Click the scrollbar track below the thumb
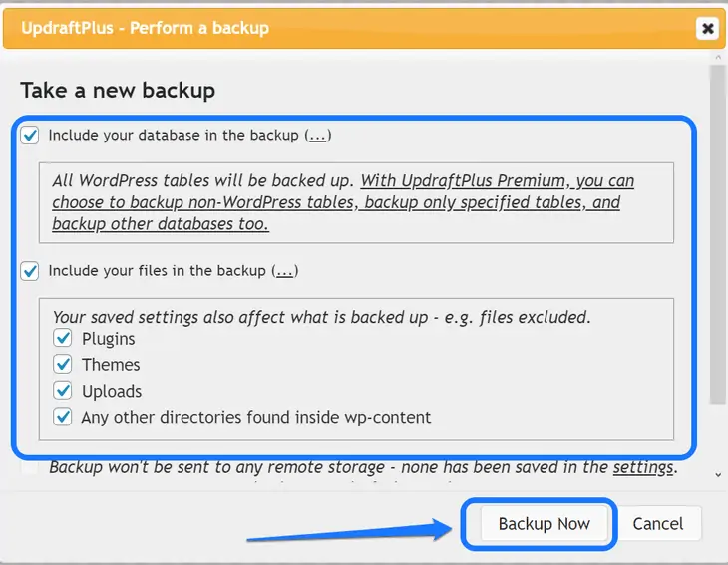The height and width of the screenshot is (565, 728). click(x=718, y=438)
